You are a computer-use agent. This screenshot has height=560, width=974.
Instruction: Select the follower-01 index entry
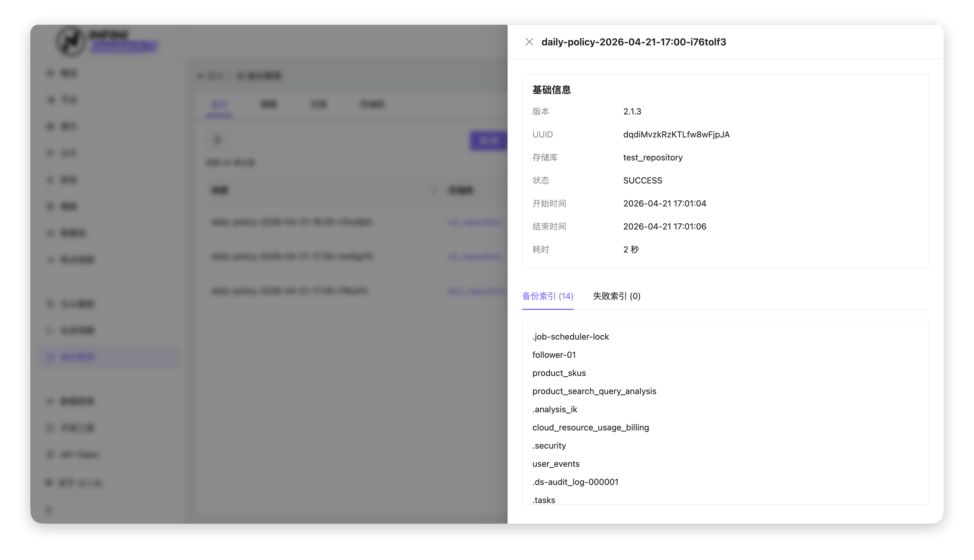[554, 355]
